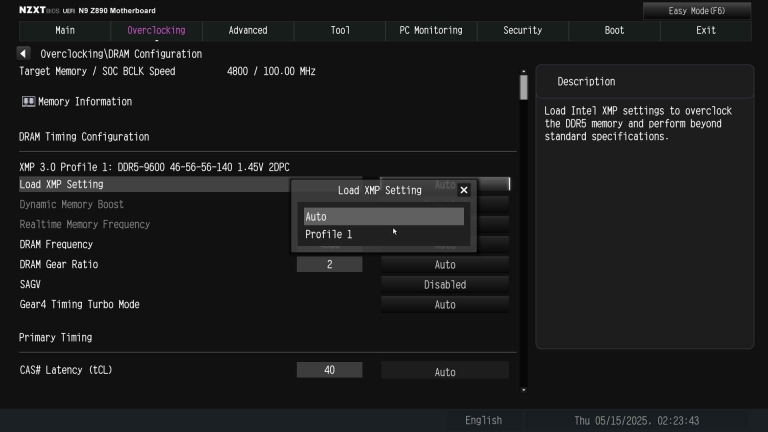768x432 pixels.
Task: Go to the Security tab
Action: [523, 30]
